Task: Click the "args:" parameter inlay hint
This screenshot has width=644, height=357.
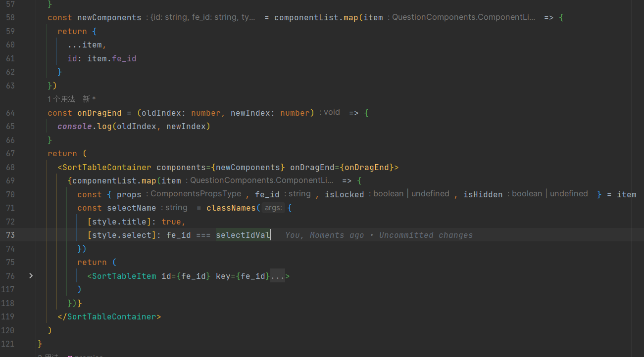Action: click(273, 208)
